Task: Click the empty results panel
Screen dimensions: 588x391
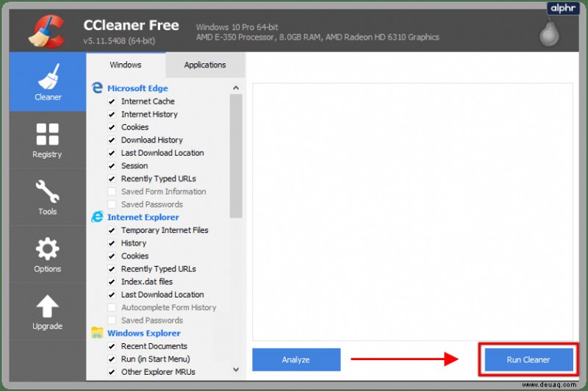Action: [x=412, y=212]
